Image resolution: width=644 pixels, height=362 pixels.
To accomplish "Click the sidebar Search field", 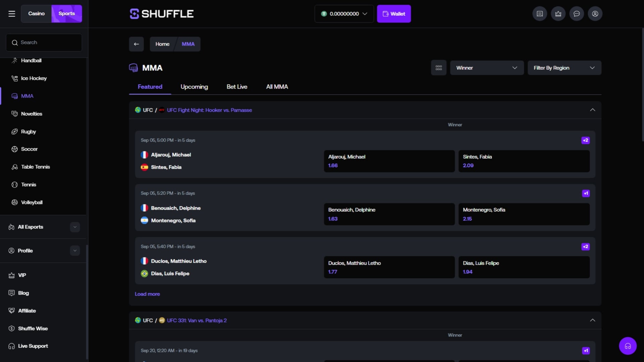I will point(44,43).
